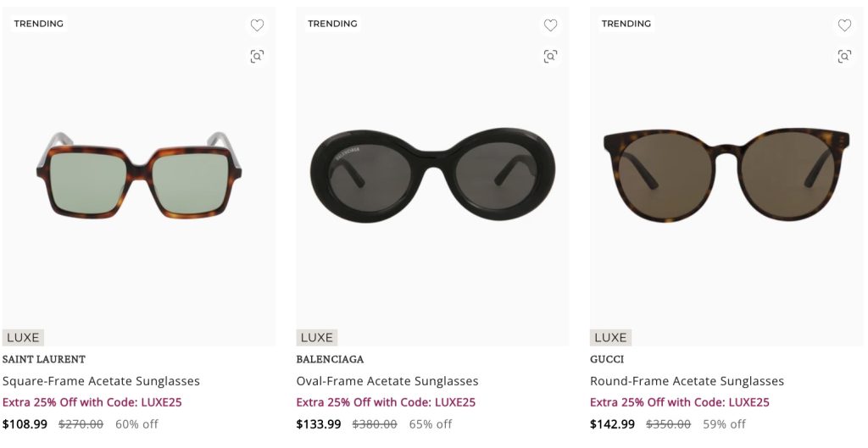Favorite the Balenciaga sunglasses with heart icon
The width and height of the screenshot is (868, 448).
551,25
